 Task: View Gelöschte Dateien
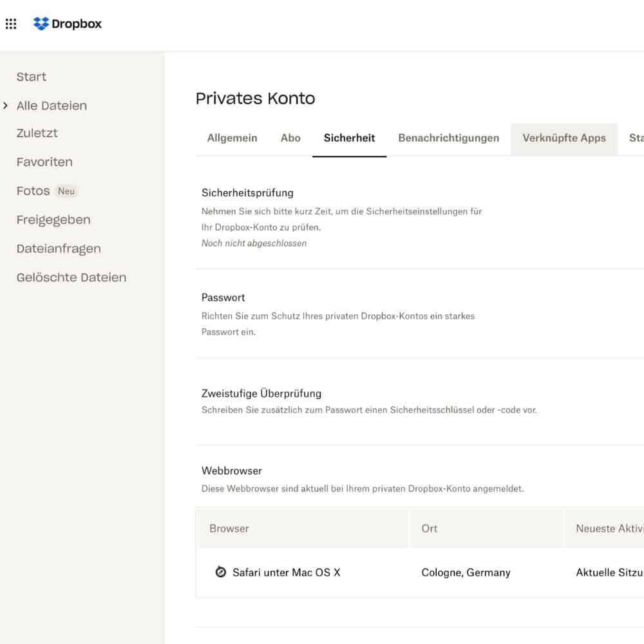[x=71, y=277]
